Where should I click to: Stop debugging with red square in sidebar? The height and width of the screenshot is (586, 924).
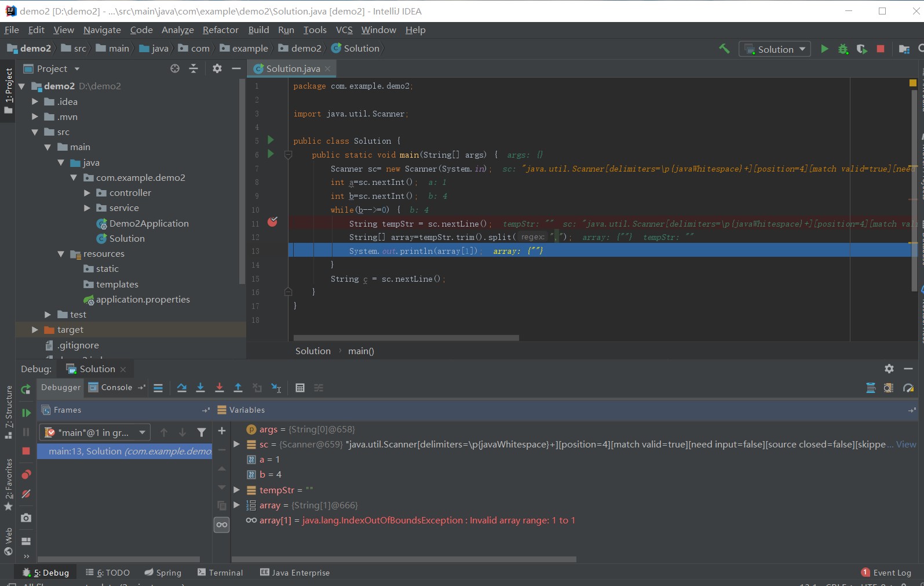point(26,451)
